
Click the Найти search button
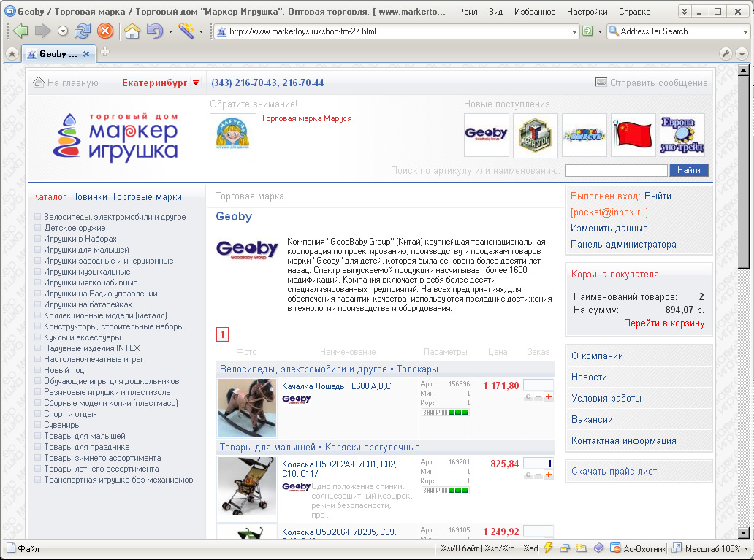(x=688, y=170)
